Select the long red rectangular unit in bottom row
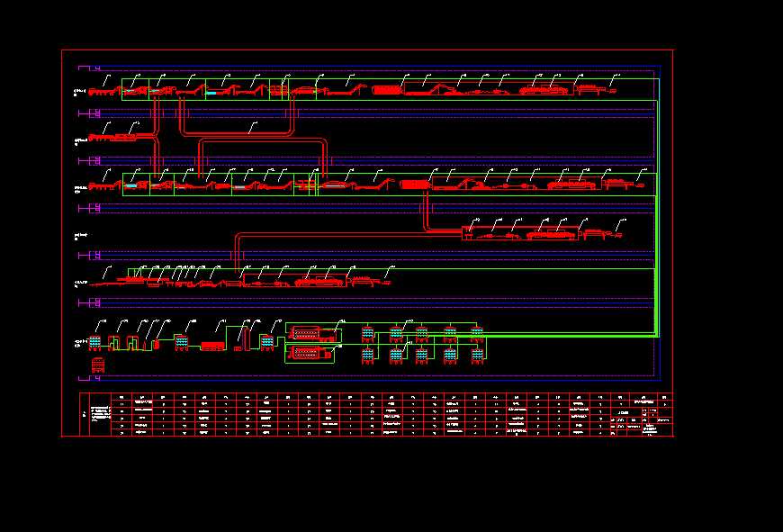 coord(213,346)
